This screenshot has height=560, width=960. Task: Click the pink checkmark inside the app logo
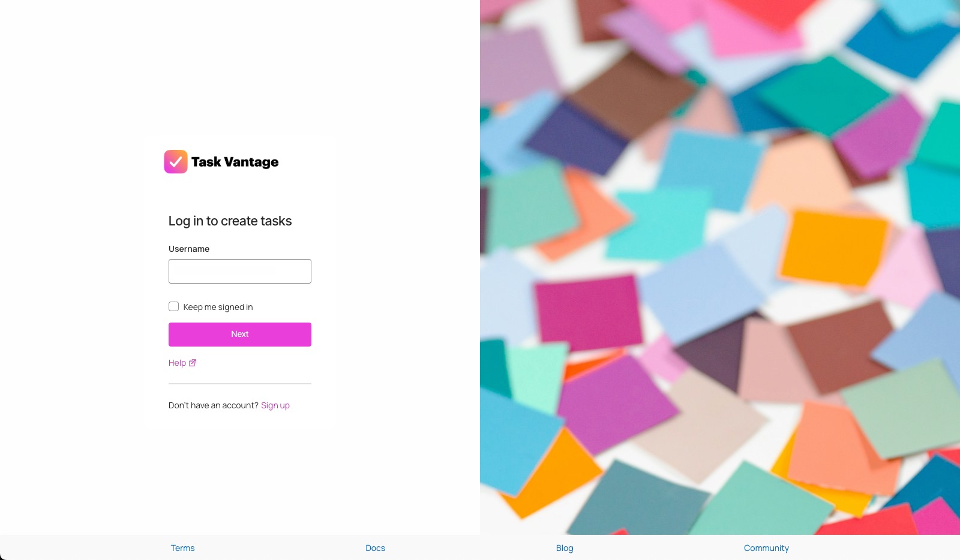click(175, 161)
